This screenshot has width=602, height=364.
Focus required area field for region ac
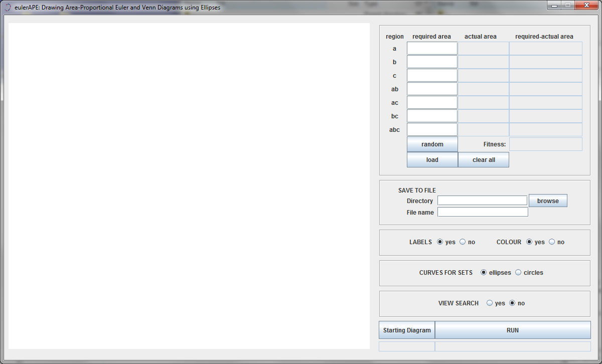[432, 103]
